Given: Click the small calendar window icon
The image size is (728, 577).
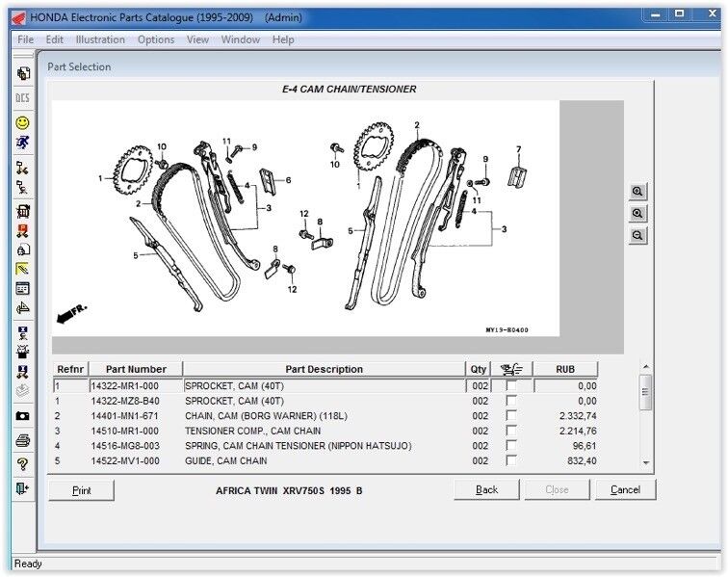Looking at the screenshot, I should [23, 289].
